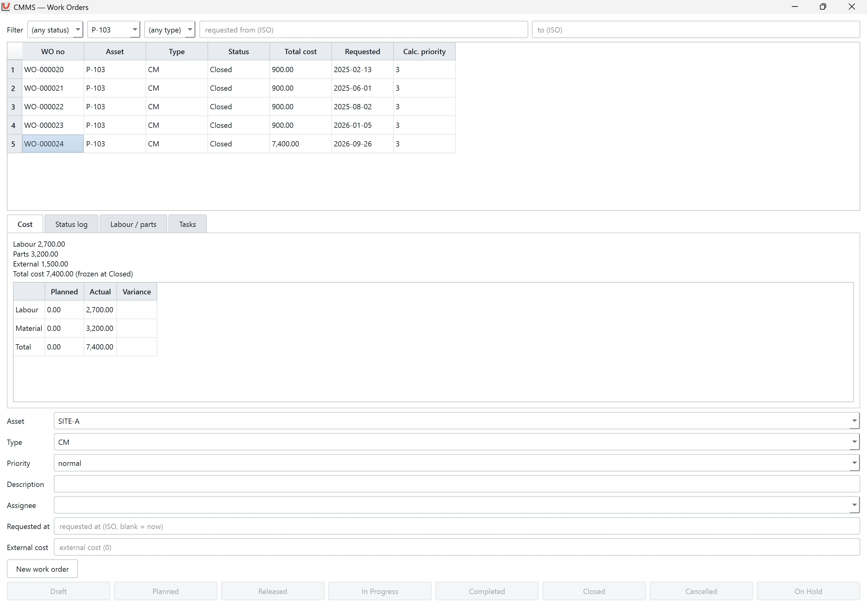
Task: Click the Closed status button
Action: 594,591
